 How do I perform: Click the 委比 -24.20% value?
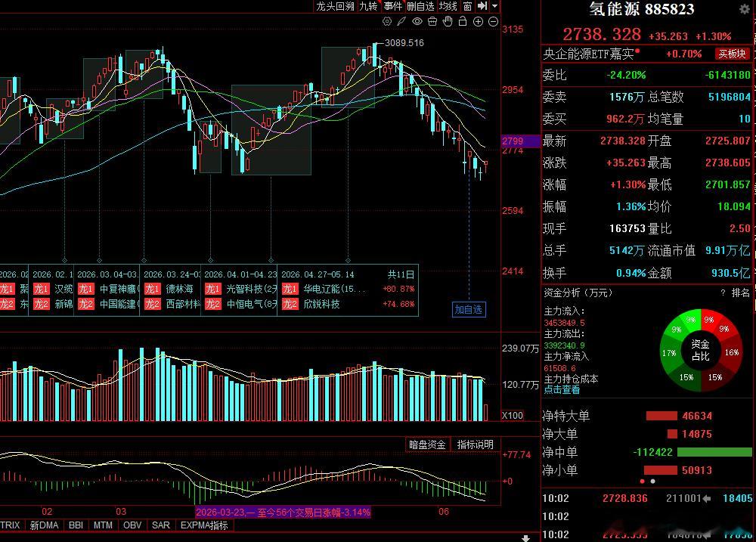(x=626, y=75)
